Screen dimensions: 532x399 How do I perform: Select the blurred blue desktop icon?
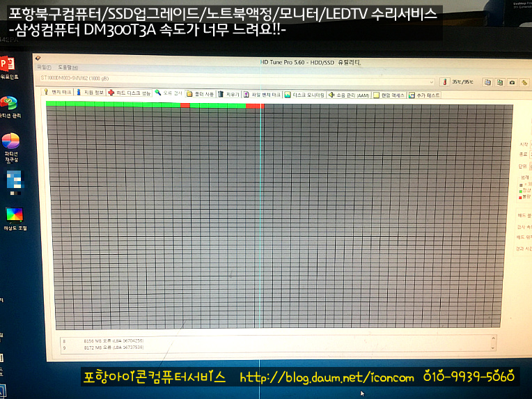[x=15, y=182]
